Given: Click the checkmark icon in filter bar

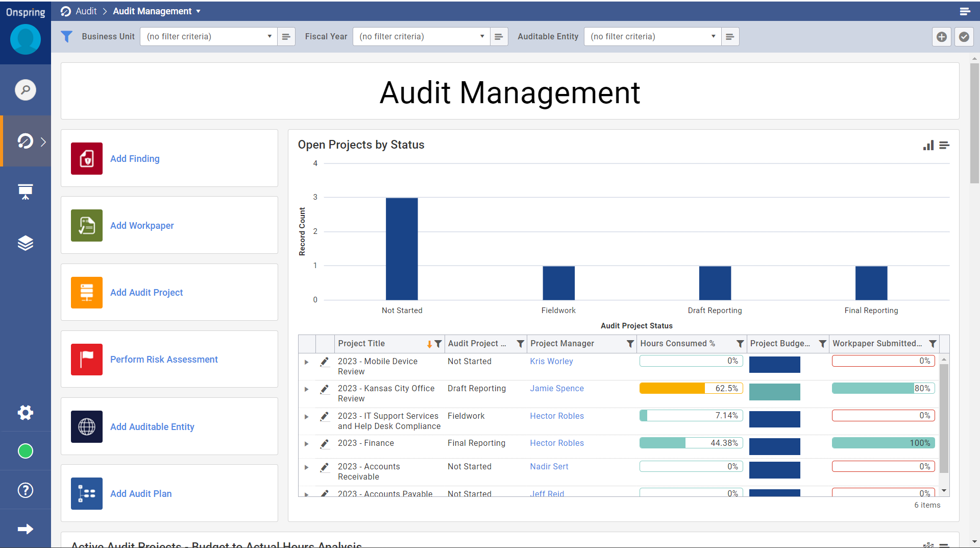Looking at the screenshot, I should [964, 37].
